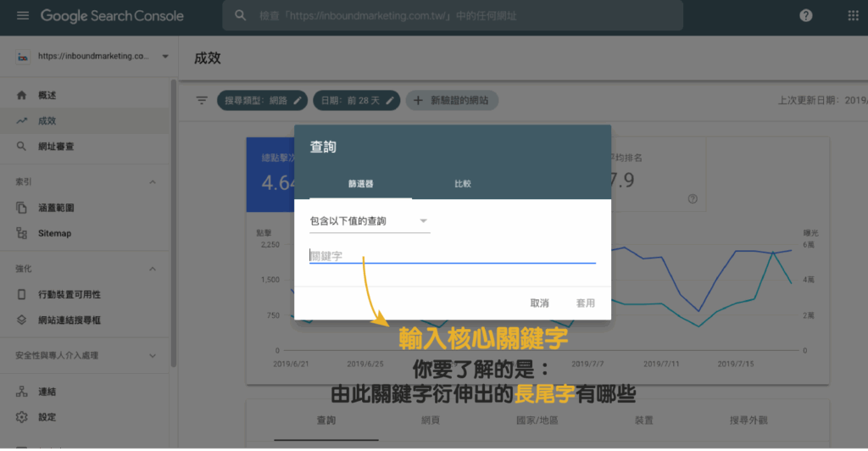Click the 設定 gear icon

click(21, 417)
